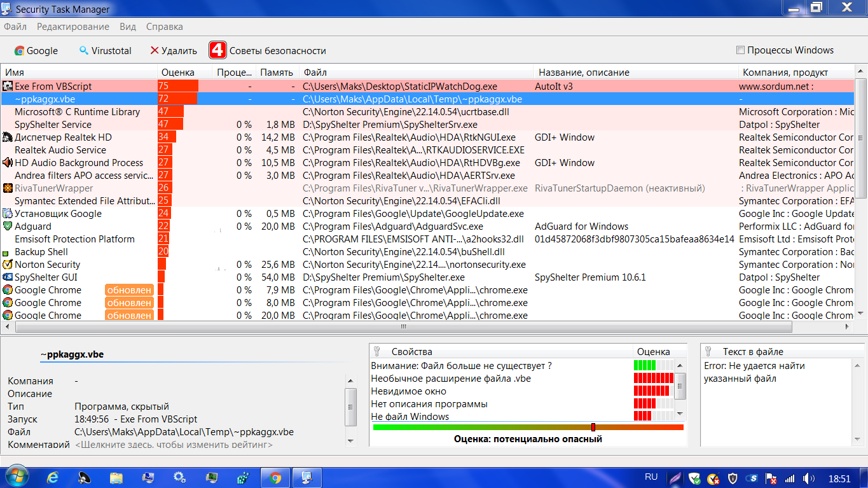
Task: Open the Редактирование menu
Action: 73,27
